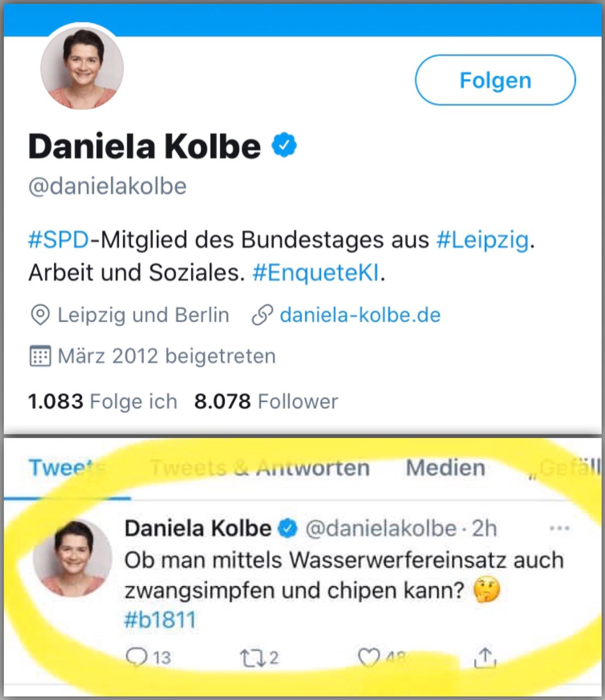605x700 pixels.
Task: Retweet the Wasserwerfereinsatz tweet
Action: [x=252, y=657]
